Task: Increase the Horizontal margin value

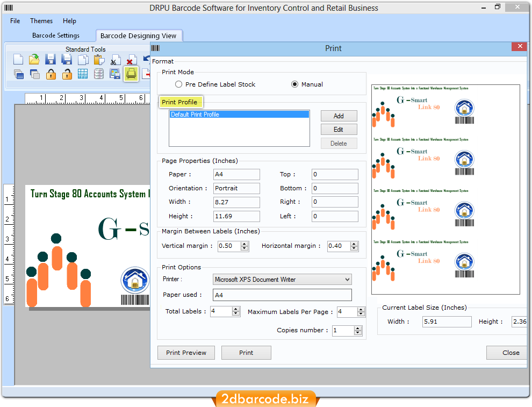Action: click(354, 244)
